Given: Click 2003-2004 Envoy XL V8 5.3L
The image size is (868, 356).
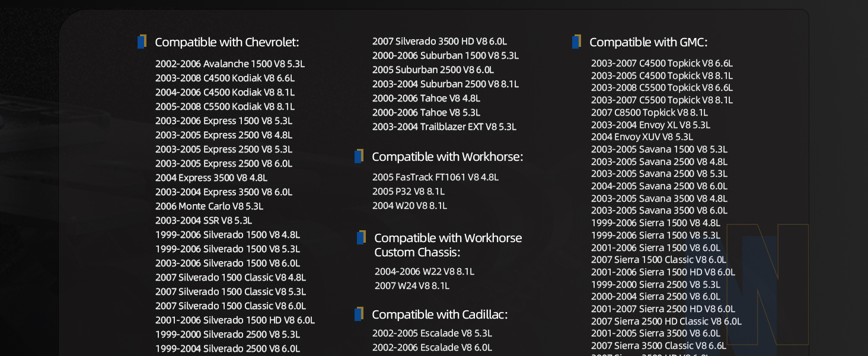Looking at the screenshot, I should pos(651,125).
